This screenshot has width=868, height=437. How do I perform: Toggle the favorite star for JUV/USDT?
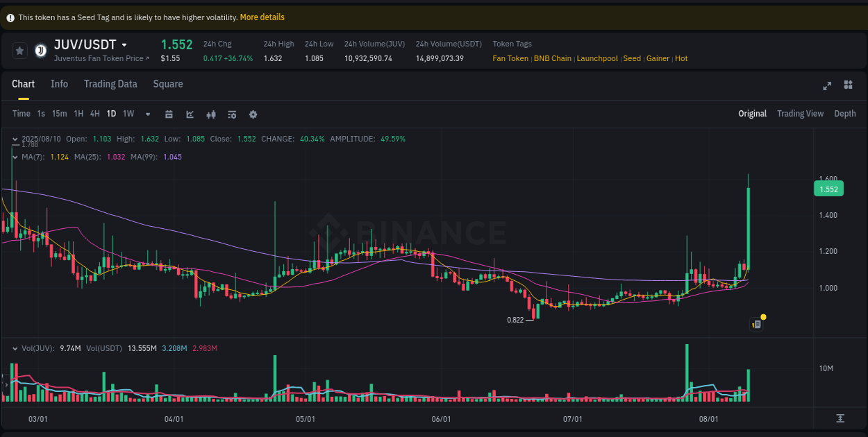[19, 50]
